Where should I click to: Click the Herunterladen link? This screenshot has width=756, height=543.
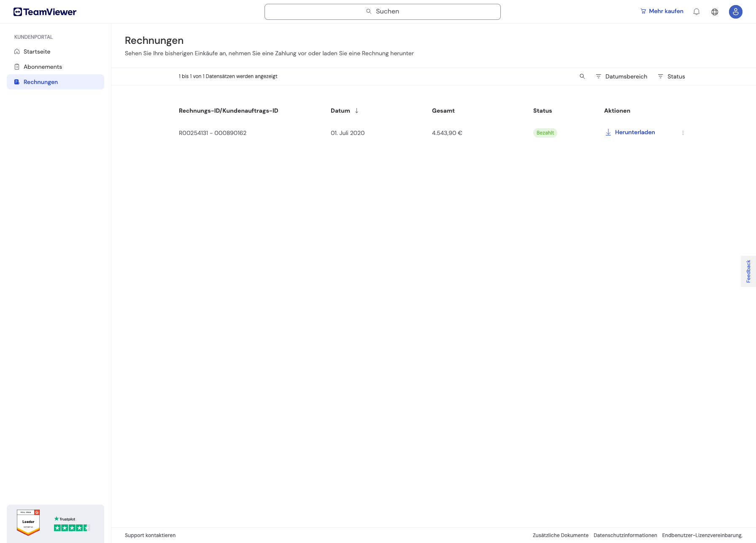pyautogui.click(x=635, y=132)
